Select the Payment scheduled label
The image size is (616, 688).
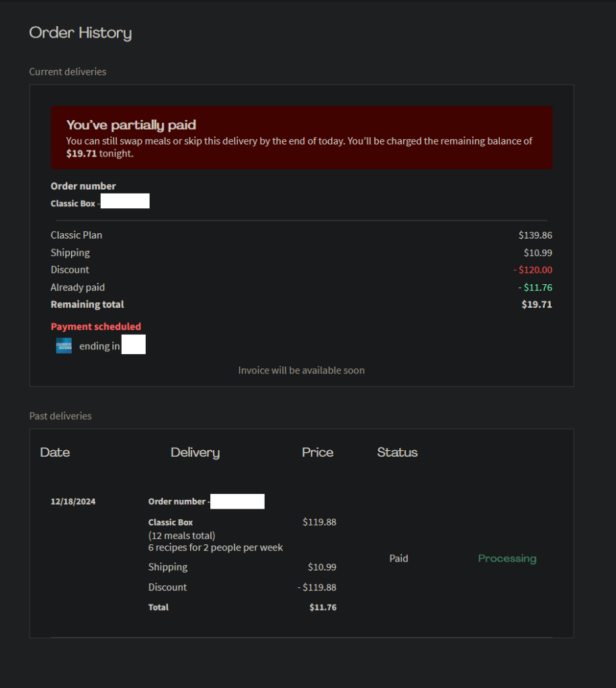coord(95,327)
